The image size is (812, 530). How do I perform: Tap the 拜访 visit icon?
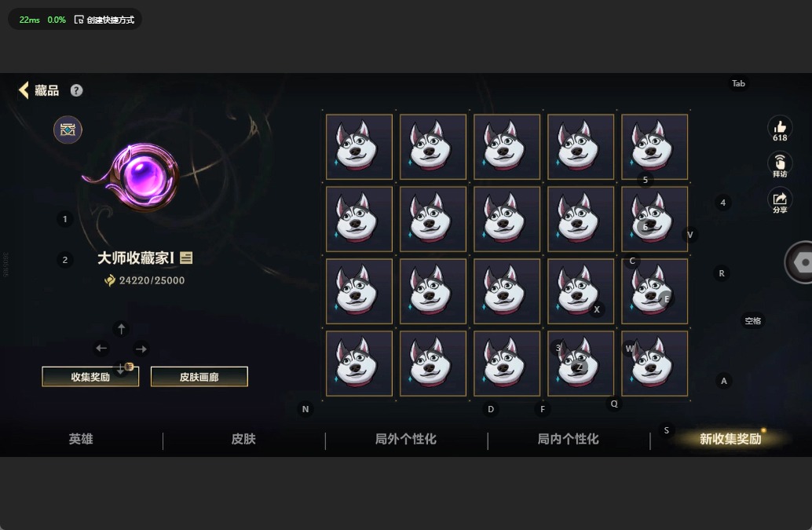point(780,165)
